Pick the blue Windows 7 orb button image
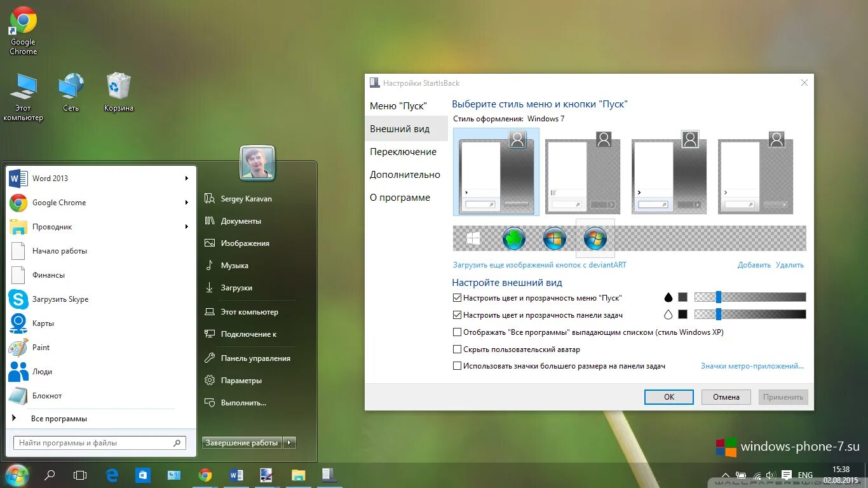The width and height of the screenshot is (868, 488). pyautogui.click(x=555, y=239)
